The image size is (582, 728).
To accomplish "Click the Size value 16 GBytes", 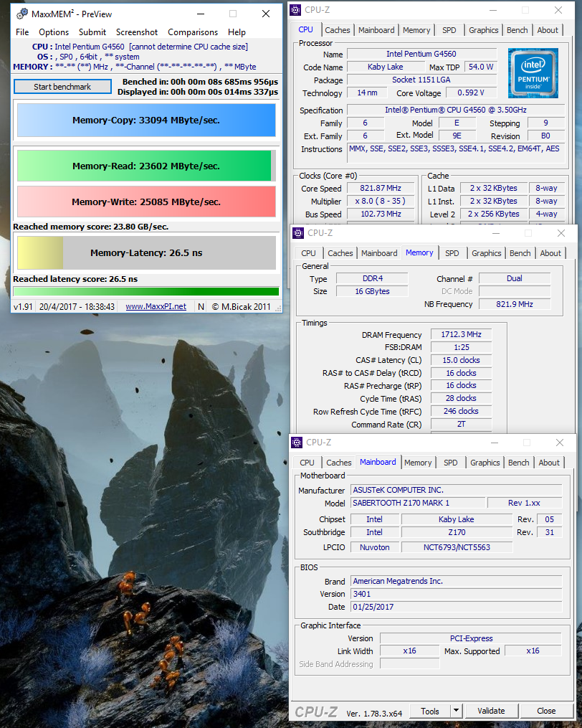I will tap(372, 292).
